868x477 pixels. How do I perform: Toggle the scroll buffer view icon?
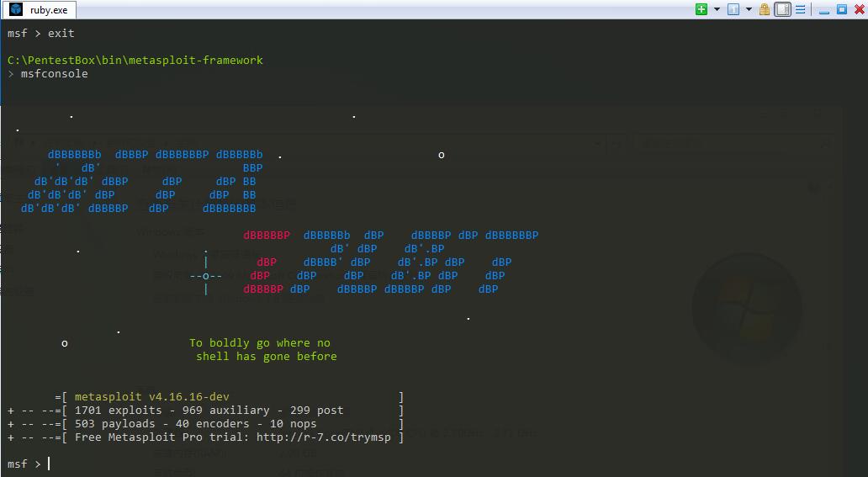(782, 9)
